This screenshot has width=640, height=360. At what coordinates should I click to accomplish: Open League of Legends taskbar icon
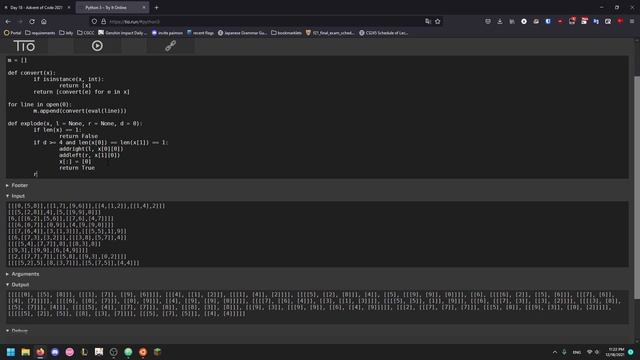pos(84,352)
